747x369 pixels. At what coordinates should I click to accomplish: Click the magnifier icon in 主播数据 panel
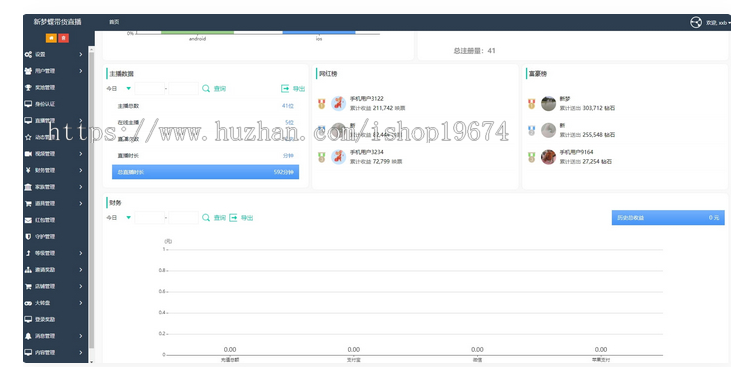[206, 89]
